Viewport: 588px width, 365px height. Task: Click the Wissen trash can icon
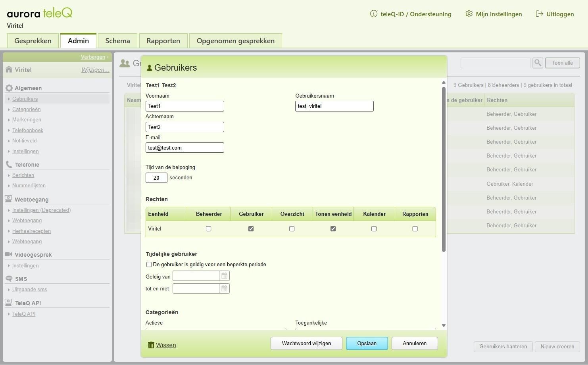point(151,345)
